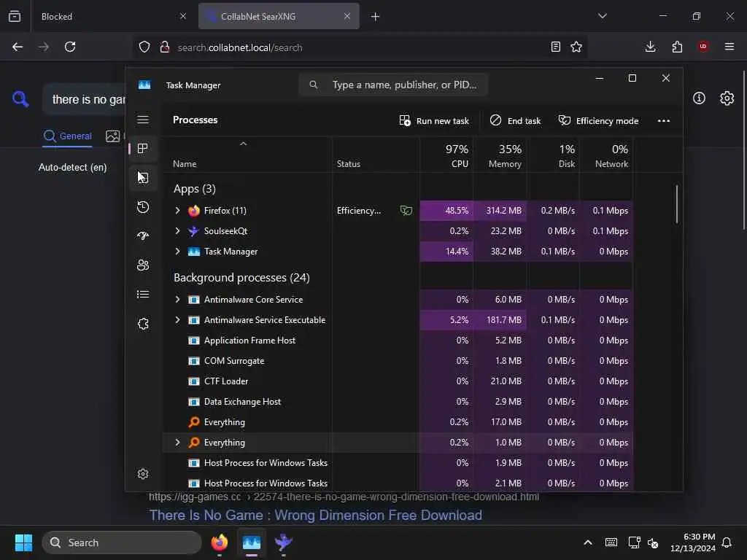Viewport: 747px width, 560px height.
Task: Open SearXNG preferences gear icon
Action: [727, 98]
